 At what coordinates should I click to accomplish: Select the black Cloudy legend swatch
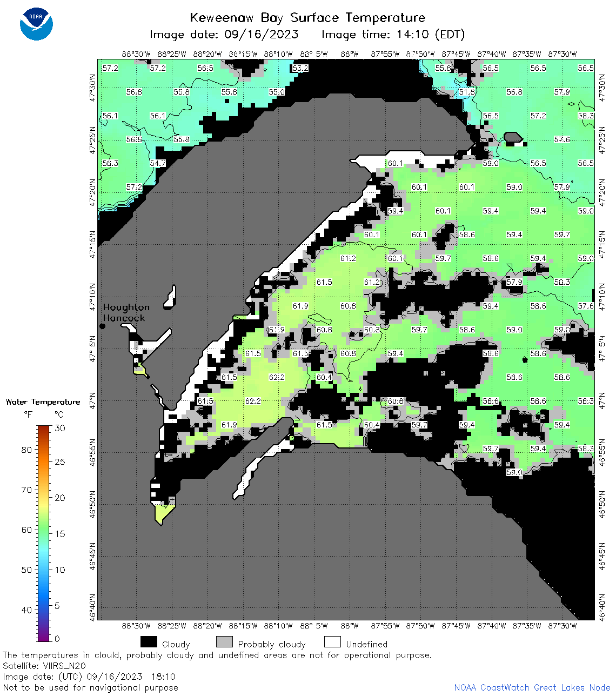click(149, 641)
